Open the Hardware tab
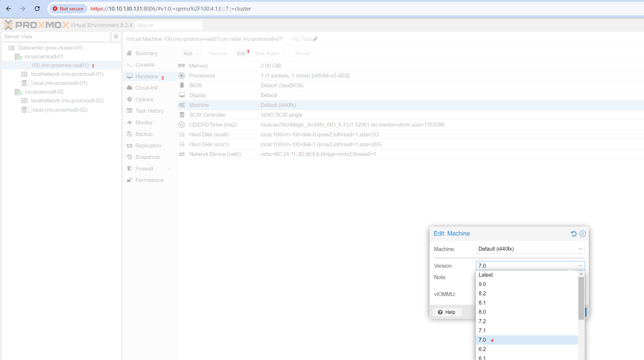The width and height of the screenshot is (644, 360). point(150,76)
